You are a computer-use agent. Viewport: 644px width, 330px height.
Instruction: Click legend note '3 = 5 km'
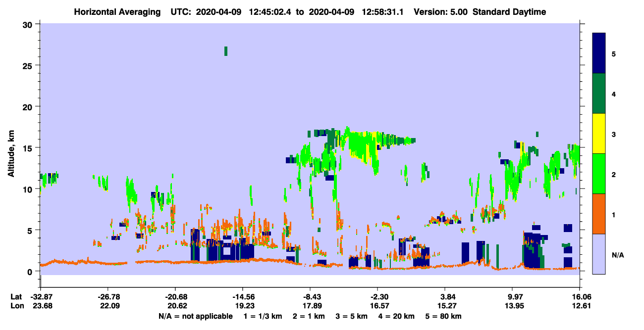click(x=352, y=316)
